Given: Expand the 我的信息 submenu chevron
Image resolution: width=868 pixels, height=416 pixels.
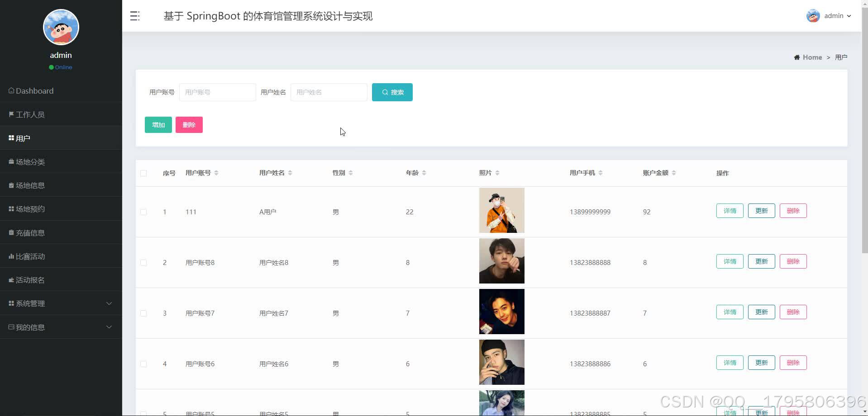Looking at the screenshot, I should coord(109,327).
